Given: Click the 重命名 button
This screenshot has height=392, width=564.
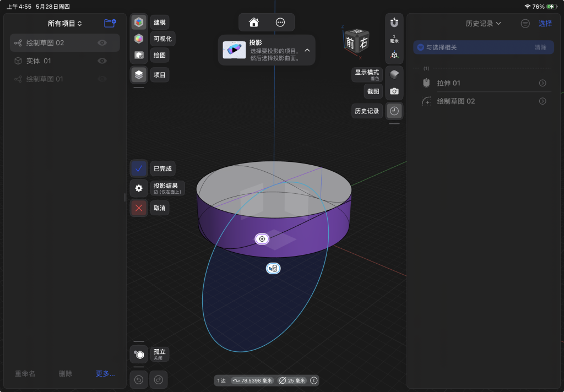Looking at the screenshot, I should (25, 374).
